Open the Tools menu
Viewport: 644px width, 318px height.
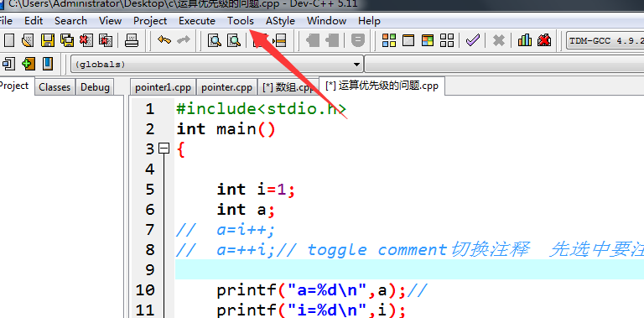[241, 20]
